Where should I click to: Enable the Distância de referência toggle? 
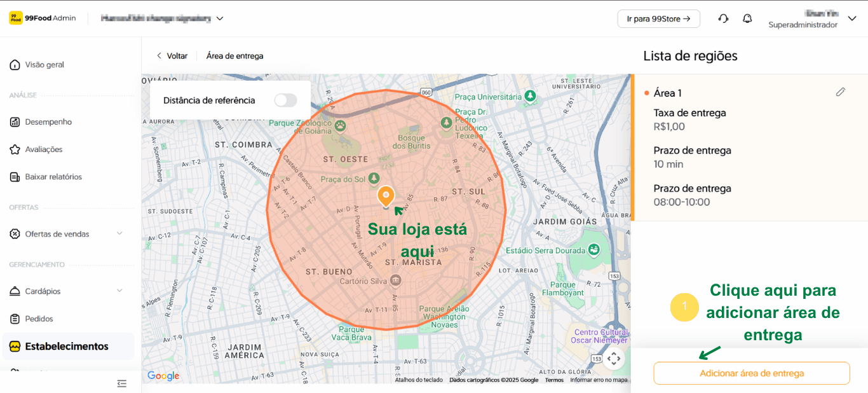(x=285, y=100)
